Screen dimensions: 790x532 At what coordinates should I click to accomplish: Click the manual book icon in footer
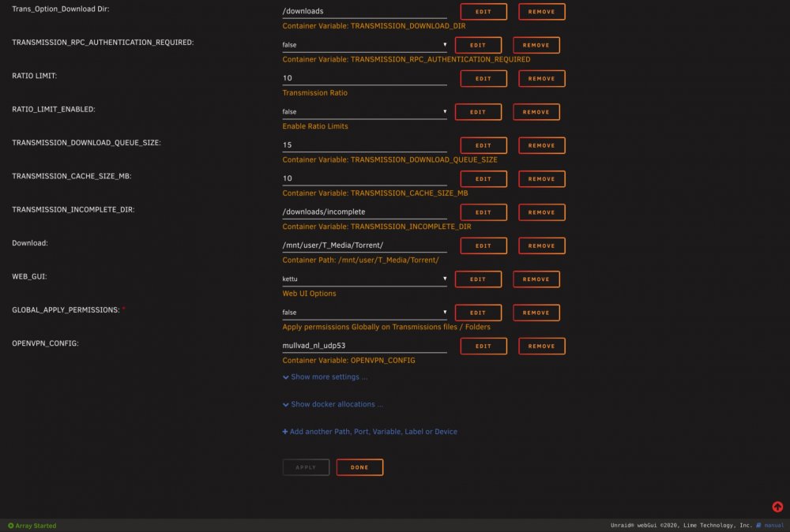click(x=758, y=526)
